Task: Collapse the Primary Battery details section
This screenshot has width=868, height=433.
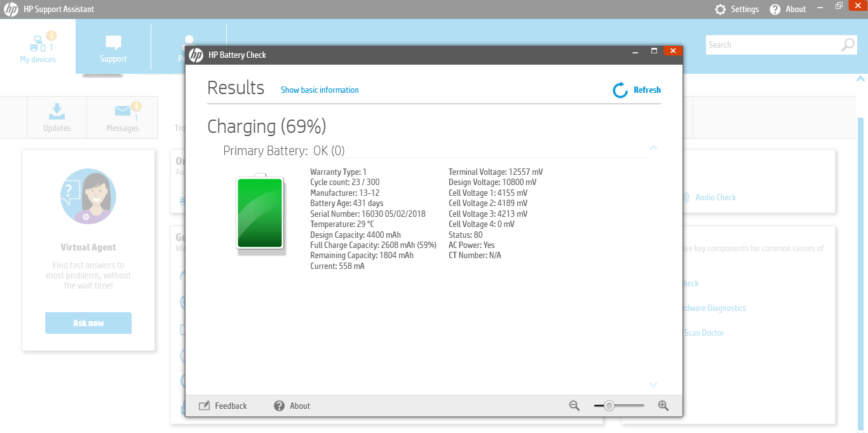Action: click(x=653, y=148)
